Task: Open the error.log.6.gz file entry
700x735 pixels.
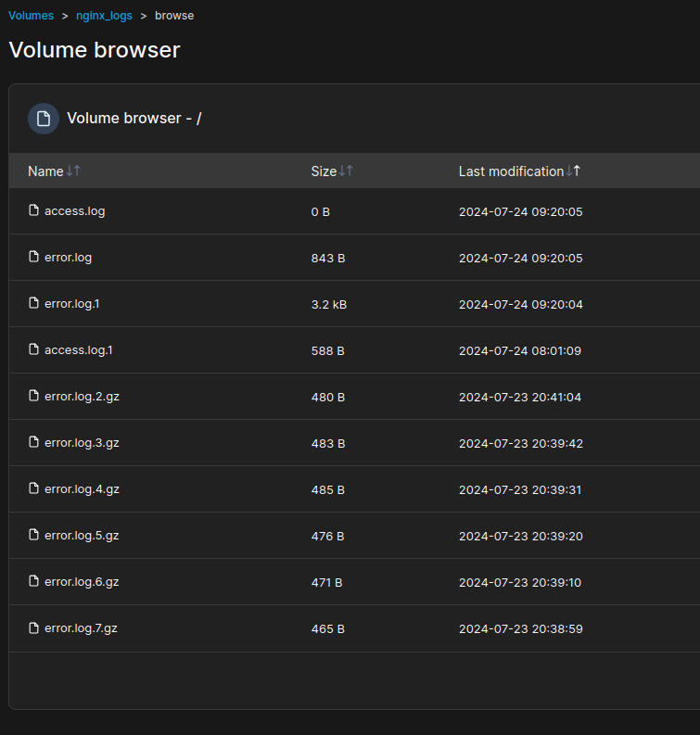Action: pyautogui.click(x=82, y=582)
